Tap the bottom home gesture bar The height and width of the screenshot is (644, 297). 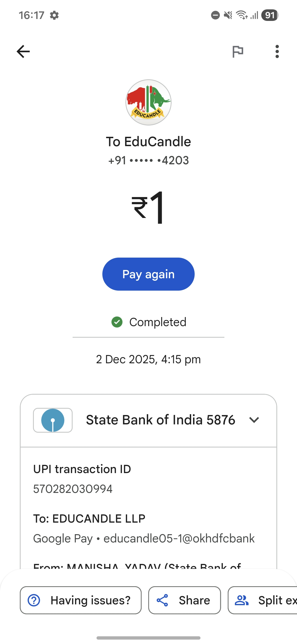148,638
